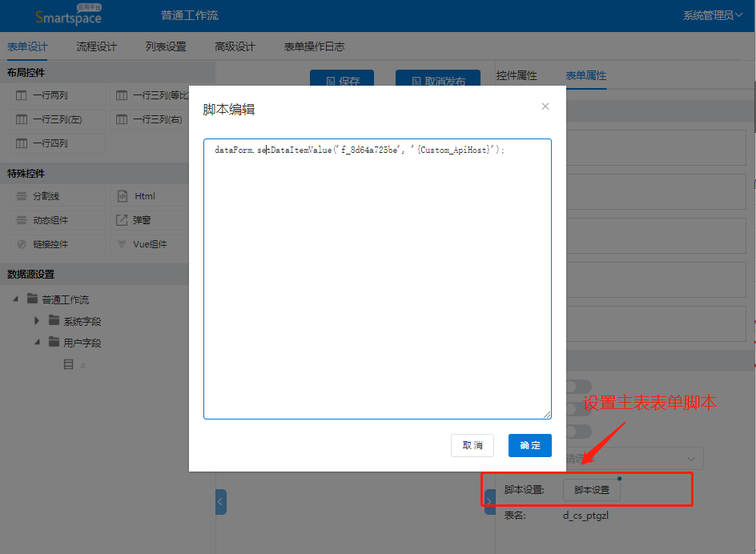Choose the Vue组件 control
This screenshot has width=756, height=554.
click(x=149, y=244)
